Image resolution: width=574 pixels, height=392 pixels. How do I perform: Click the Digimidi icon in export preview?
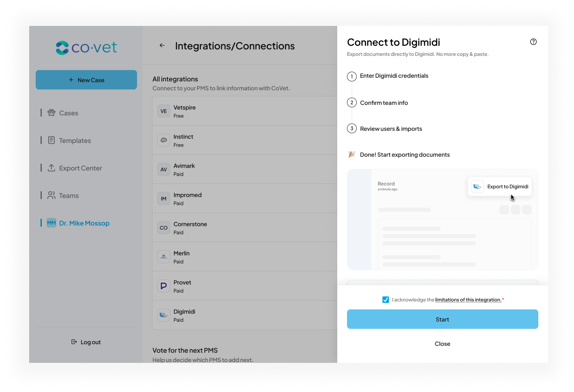[478, 187]
